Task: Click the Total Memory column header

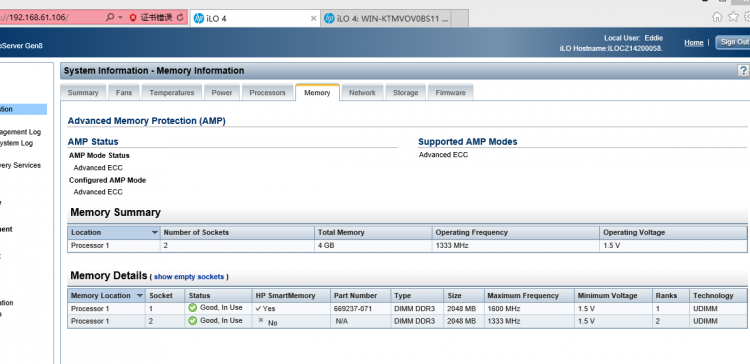Action: pyautogui.click(x=373, y=232)
